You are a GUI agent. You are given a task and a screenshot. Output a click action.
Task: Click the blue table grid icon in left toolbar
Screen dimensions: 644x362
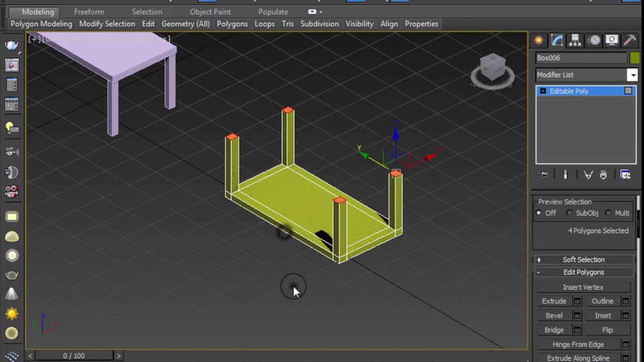(12, 105)
